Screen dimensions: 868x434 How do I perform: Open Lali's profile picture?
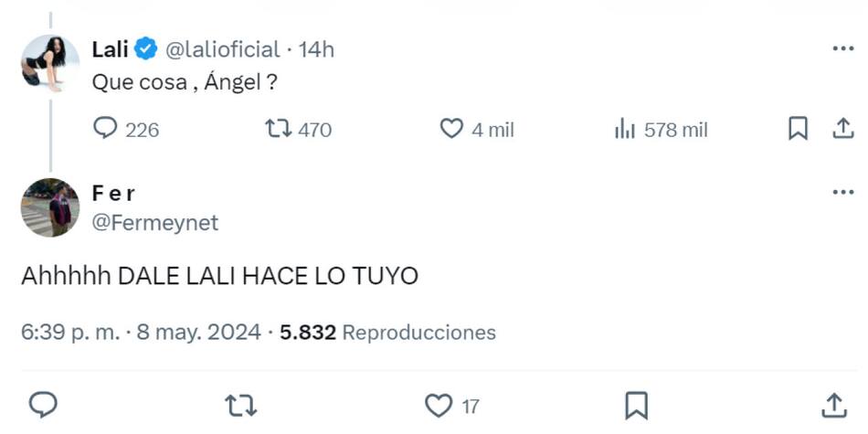pos(49,64)
